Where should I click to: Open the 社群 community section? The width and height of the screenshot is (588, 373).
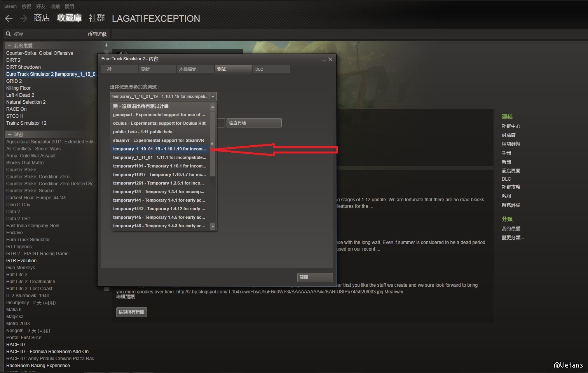(x=97, y=18)
